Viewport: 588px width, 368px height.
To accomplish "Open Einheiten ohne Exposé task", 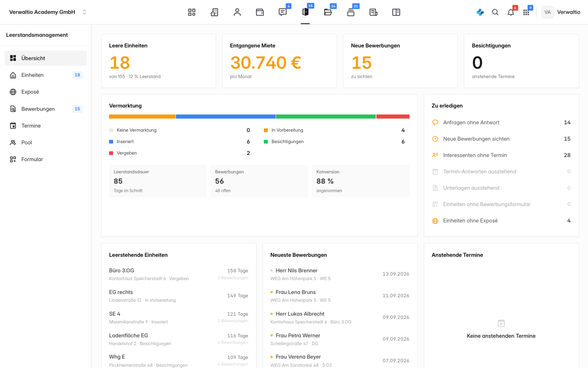I will (501, 220).
